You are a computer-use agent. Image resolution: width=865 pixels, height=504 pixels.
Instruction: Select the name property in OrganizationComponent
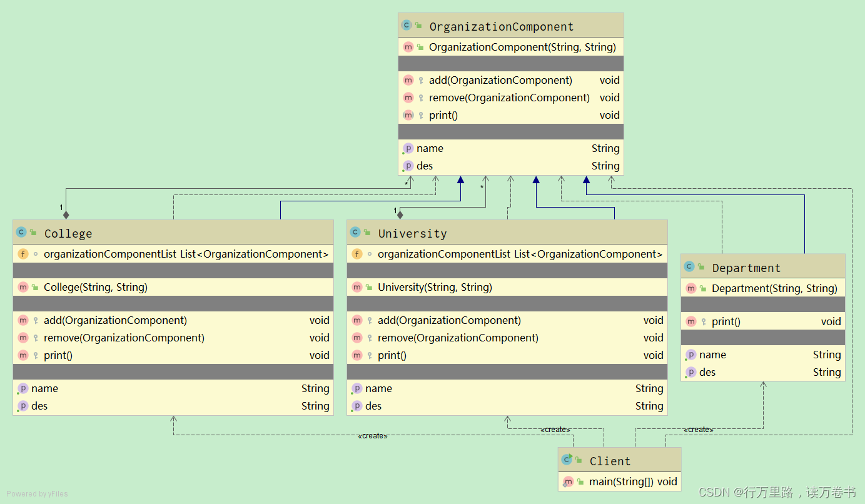430,148
